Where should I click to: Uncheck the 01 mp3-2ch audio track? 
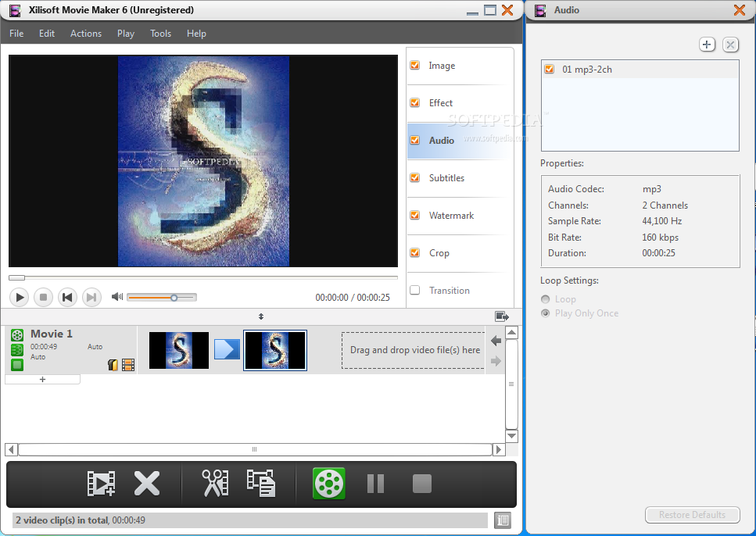549,69
